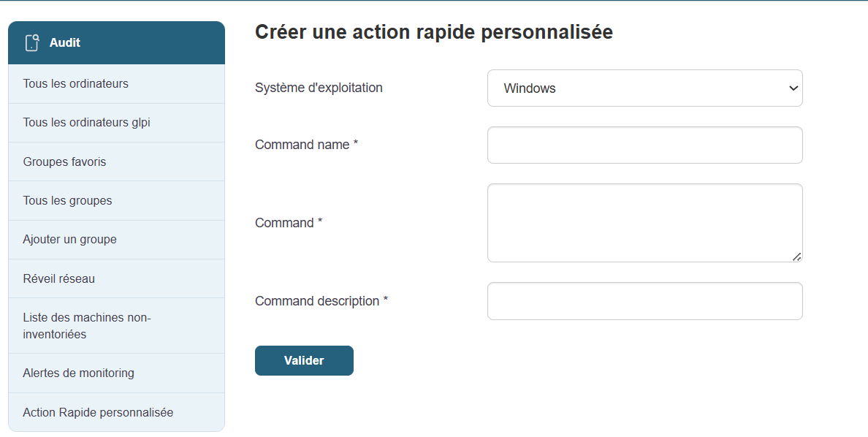The width and height of the screenshot is (868, 437).
Task: Click the Audit header icon
Action: coord(31,43)
